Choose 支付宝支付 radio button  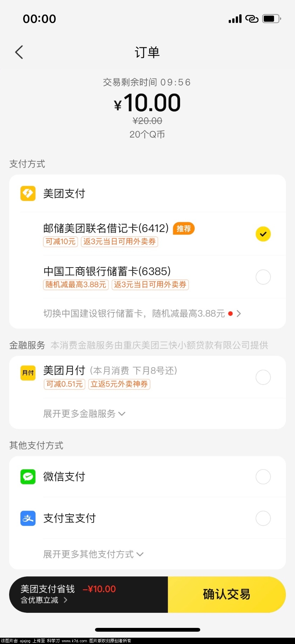point(263,518)
